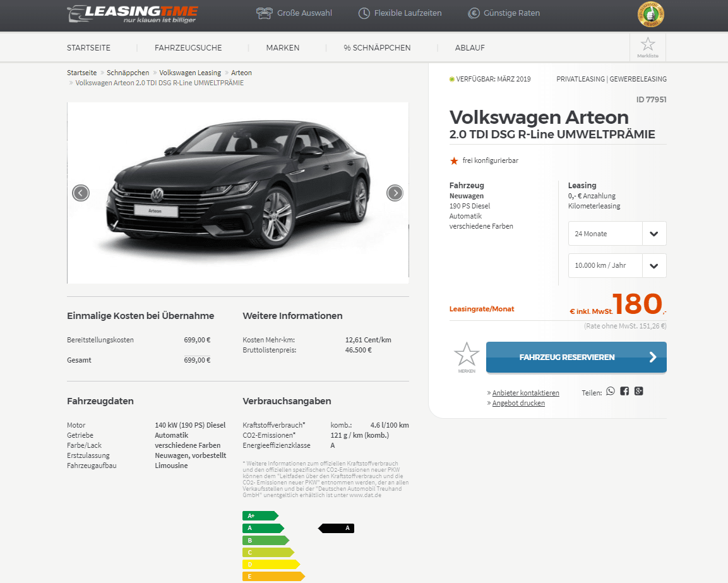
Task: Share offer via Facebook icon
Action: click(x=624, y=391)
